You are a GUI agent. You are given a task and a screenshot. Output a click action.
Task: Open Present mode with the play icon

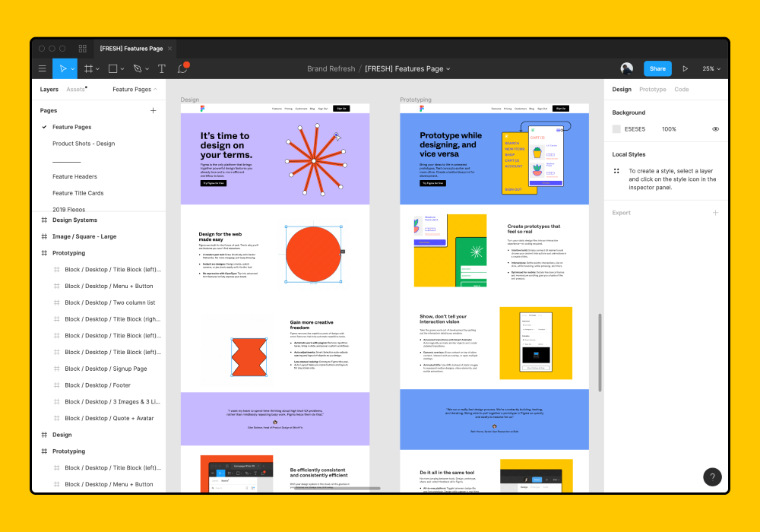click(x=685, y=68)
